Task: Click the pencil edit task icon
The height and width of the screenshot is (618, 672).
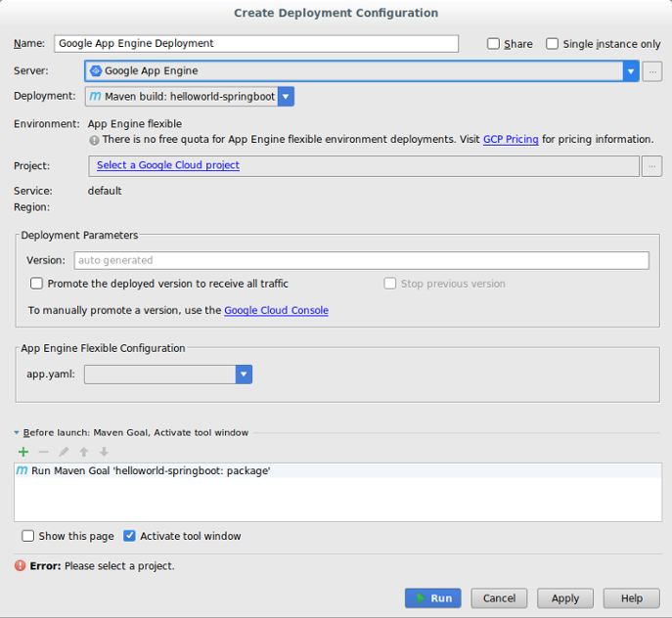Action: point(64,452)
